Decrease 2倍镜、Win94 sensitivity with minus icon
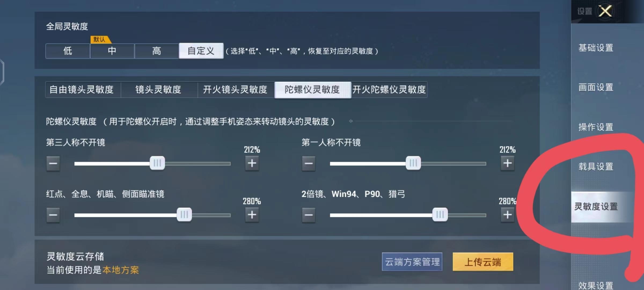 click(x=309, y=215)
